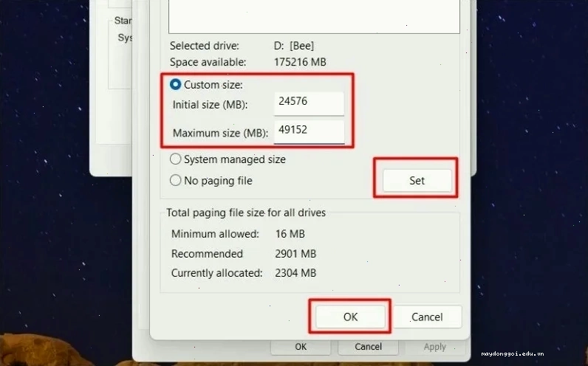Image resolution: width=588 pixels, height=366 pixels.
Task: Click Cancel in the background Performance Options window
Action: pyautogui.click(x=368, y=347)
